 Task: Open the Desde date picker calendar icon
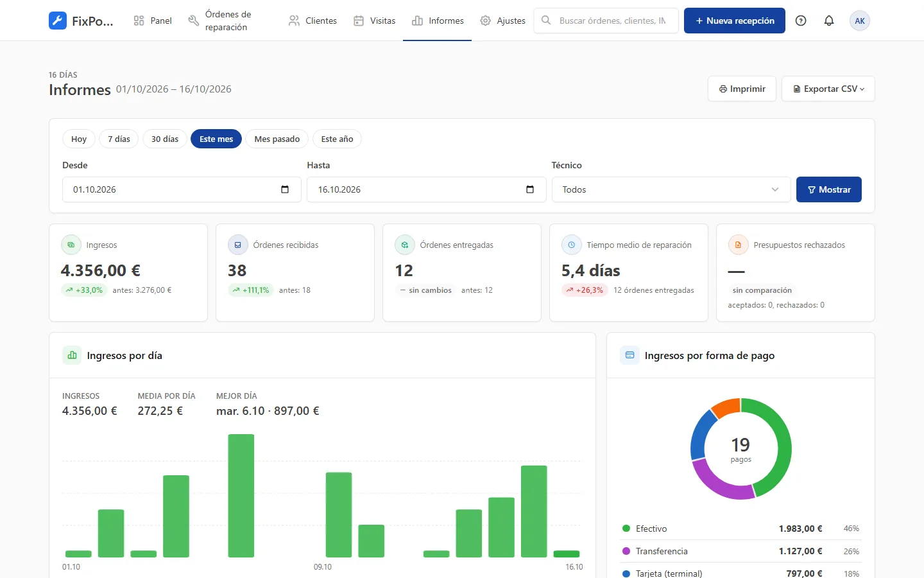pyautogui.click(x=285, y=189)
